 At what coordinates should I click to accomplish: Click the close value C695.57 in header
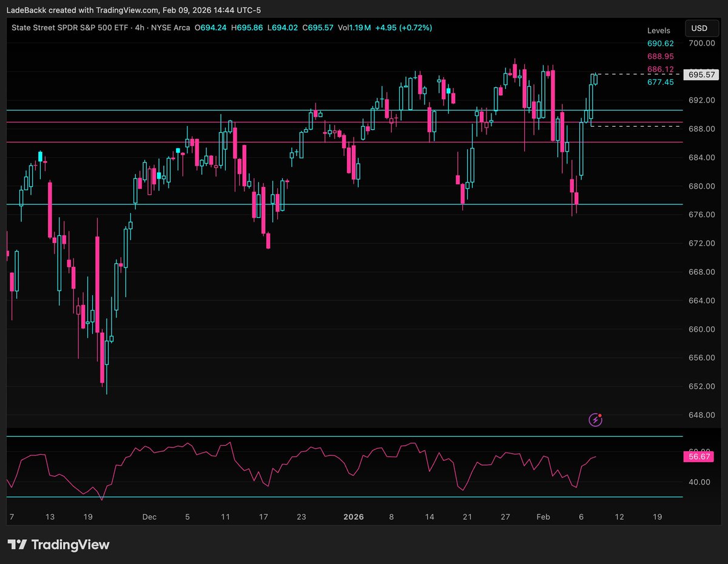point(318,27)
